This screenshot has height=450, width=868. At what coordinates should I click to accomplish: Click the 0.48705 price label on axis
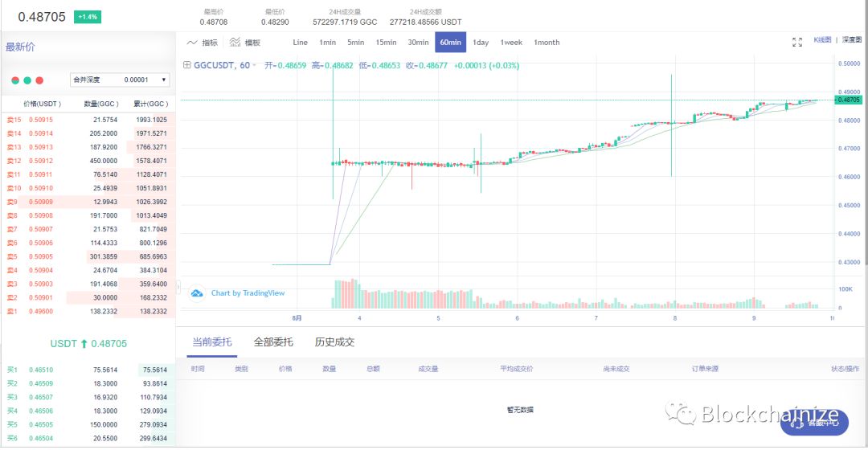[848, 100]
